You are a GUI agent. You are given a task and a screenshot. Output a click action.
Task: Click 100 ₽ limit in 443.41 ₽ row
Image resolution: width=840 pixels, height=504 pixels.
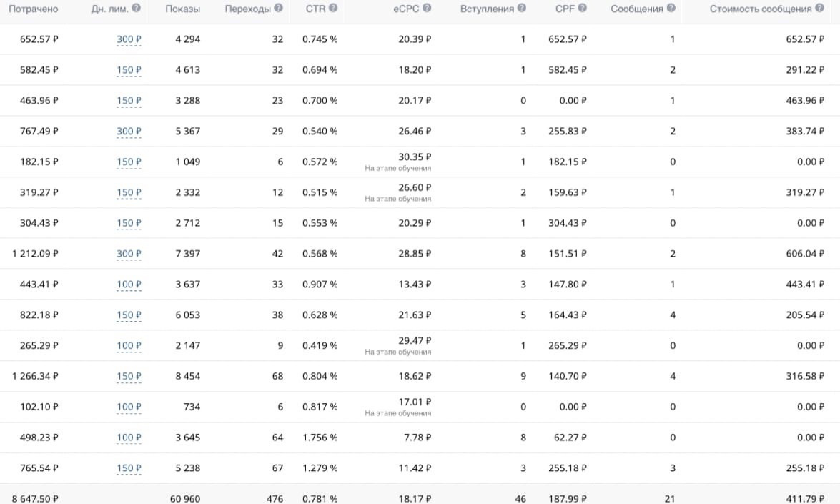(129, 285)
